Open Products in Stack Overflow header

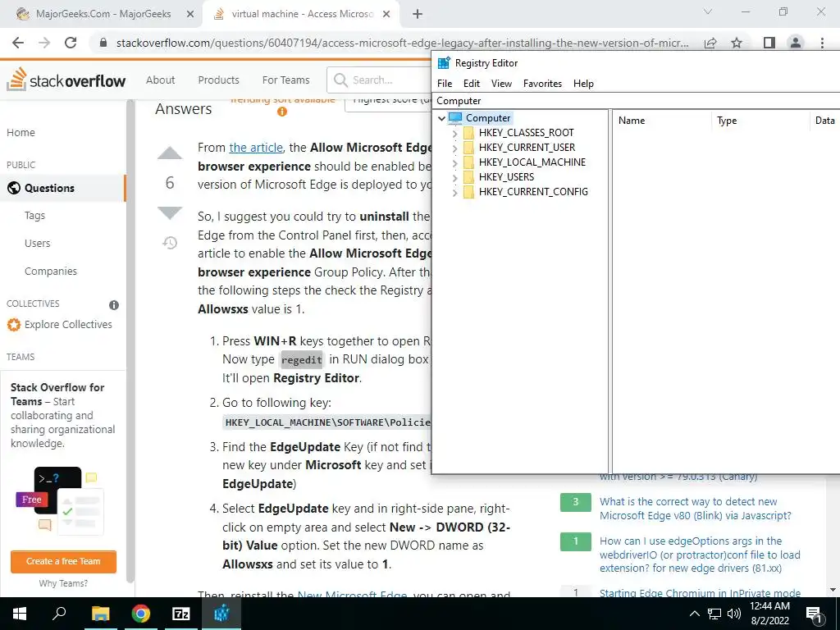point(218,80)
